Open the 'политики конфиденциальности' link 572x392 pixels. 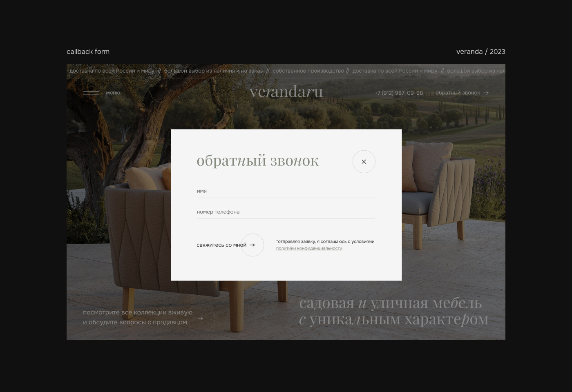coord(309,248)
